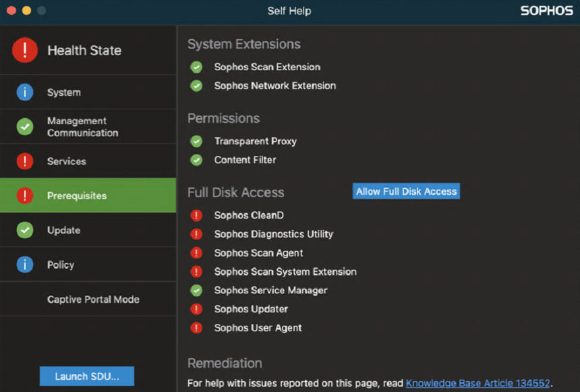
Task: Close the Self Help window
Action: click(x=11, y=11)
